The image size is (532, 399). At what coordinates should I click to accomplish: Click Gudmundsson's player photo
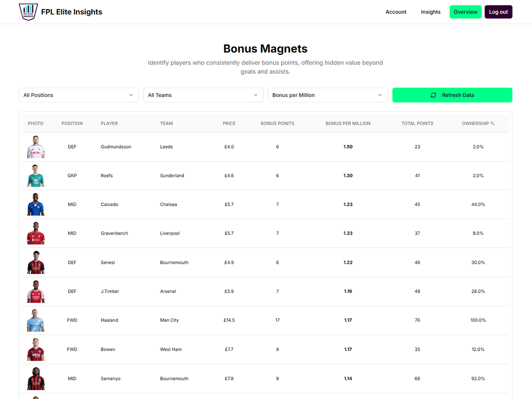(35, 146)
